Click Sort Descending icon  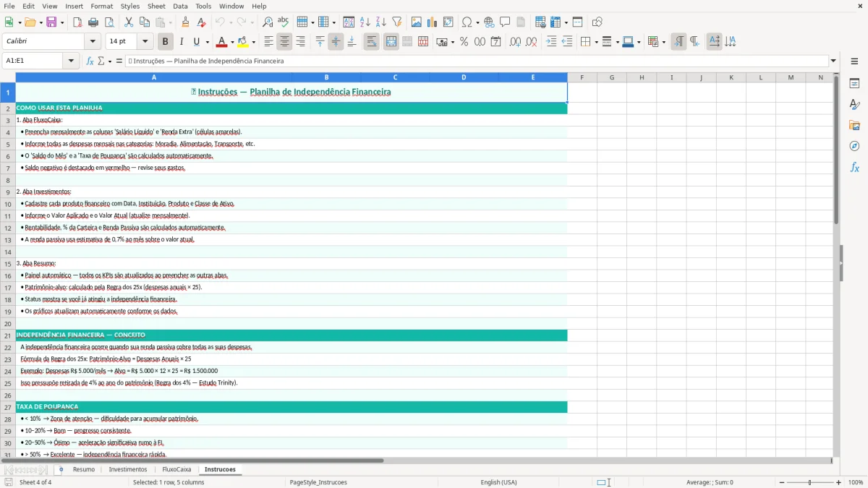coord(381,22)
